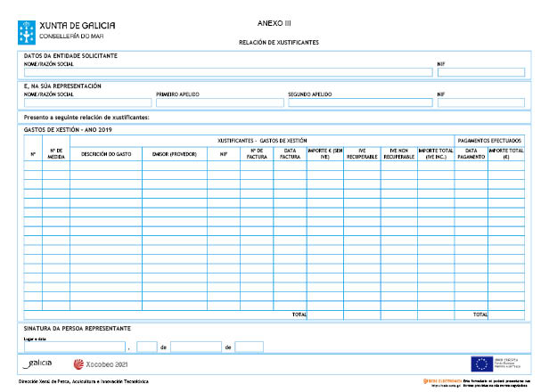The height and width of the screenshot is (392, 549).
Task: Click the representative's NIF field
Action: pos(481,102)
